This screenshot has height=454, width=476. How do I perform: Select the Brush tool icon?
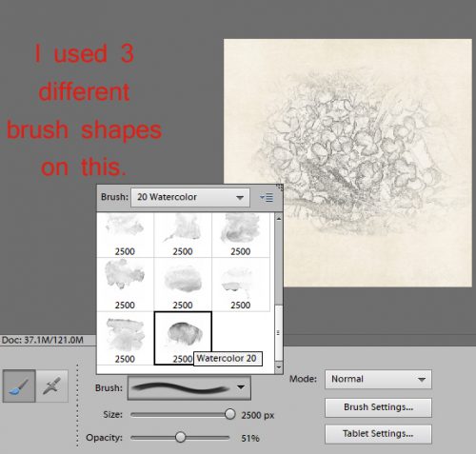coord(19,385)
